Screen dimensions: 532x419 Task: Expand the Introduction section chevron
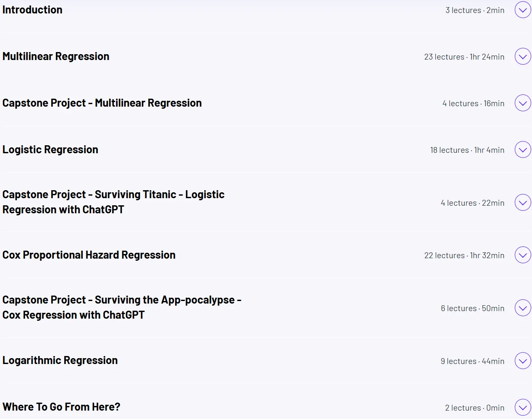(x=523, y=10)
